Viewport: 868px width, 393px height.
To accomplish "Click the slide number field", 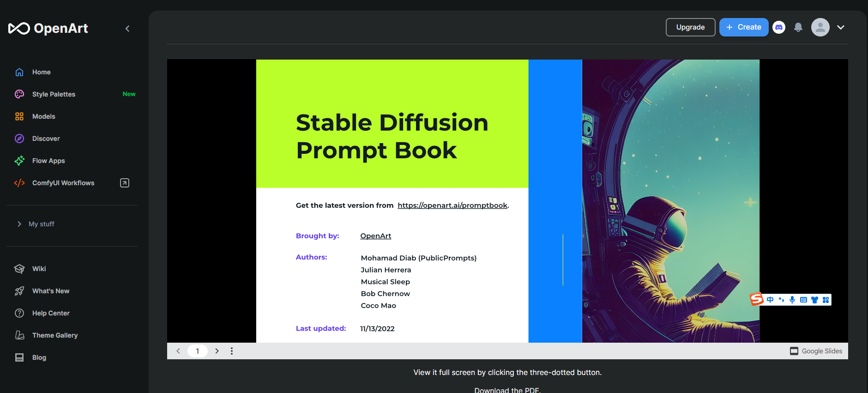I will tap(198, 351).
